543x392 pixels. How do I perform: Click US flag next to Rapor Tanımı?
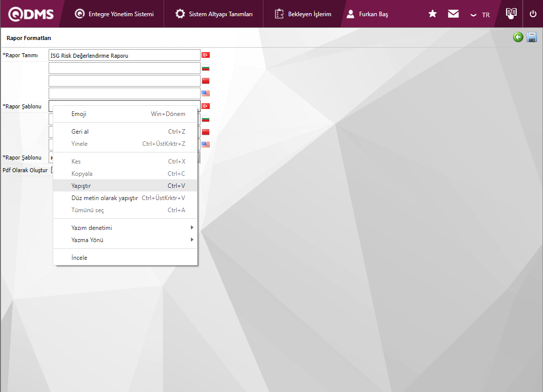click(x=206, y=93)
